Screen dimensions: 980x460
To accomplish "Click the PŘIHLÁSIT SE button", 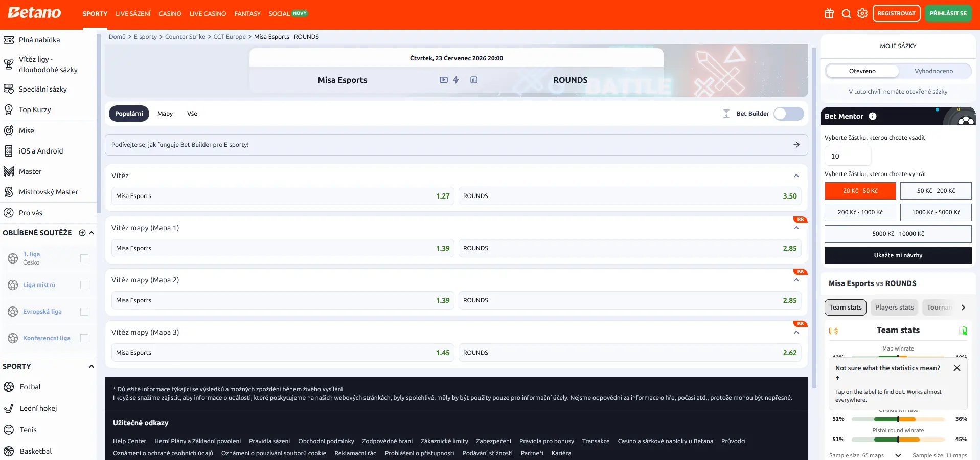I will [x=948, y=13].
